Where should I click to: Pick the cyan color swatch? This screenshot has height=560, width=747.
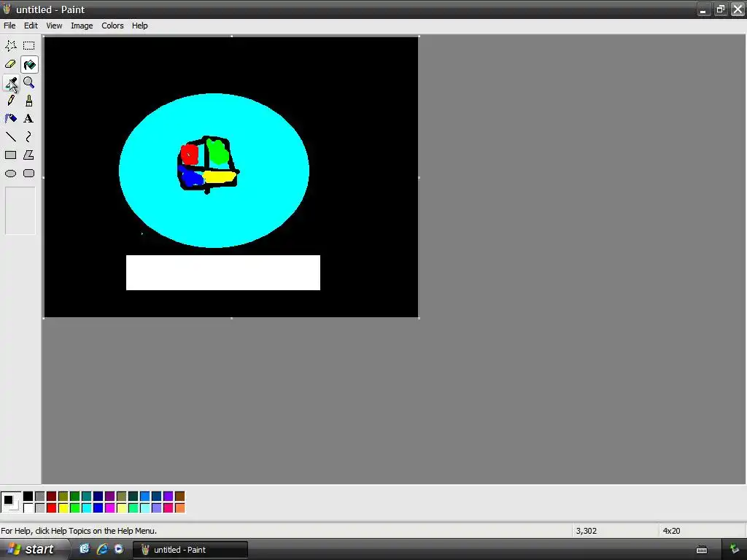pyautogui.click(x=87, y=508)
